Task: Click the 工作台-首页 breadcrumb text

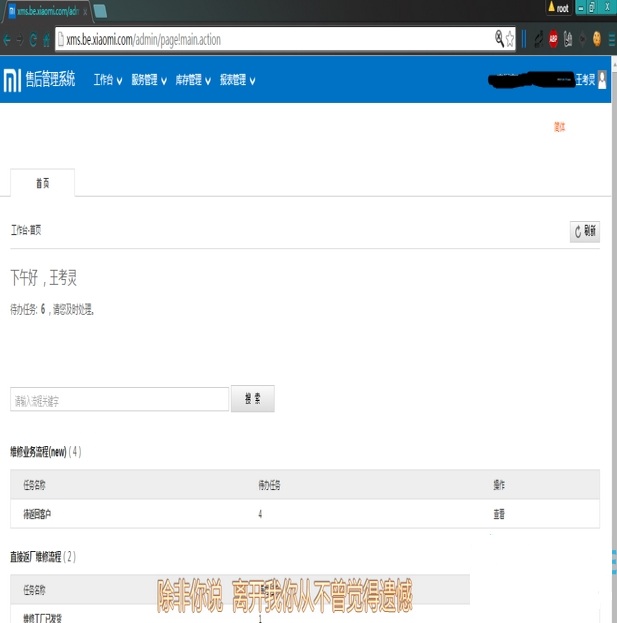Action: pyautogui.click(x=26, y=230)
